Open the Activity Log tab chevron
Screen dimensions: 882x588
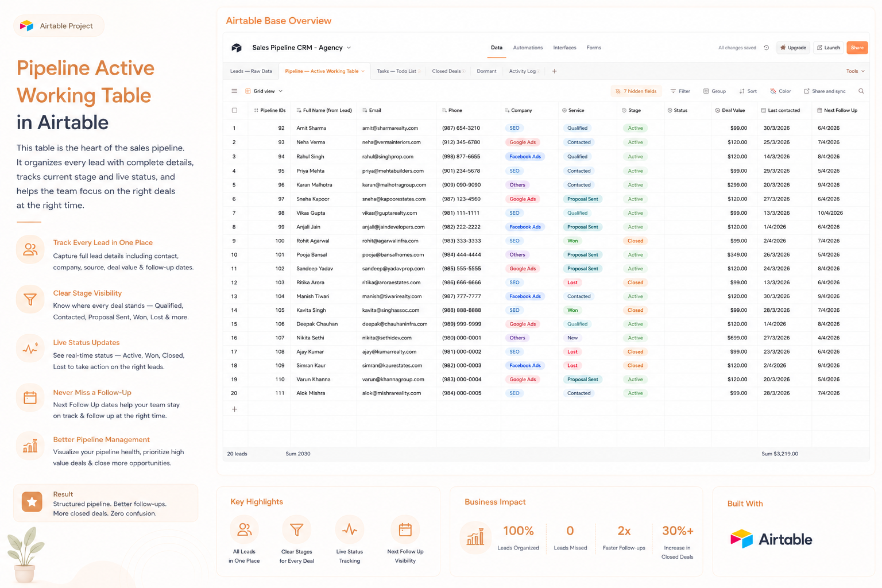pyautogui.click(x=539, y=71)
